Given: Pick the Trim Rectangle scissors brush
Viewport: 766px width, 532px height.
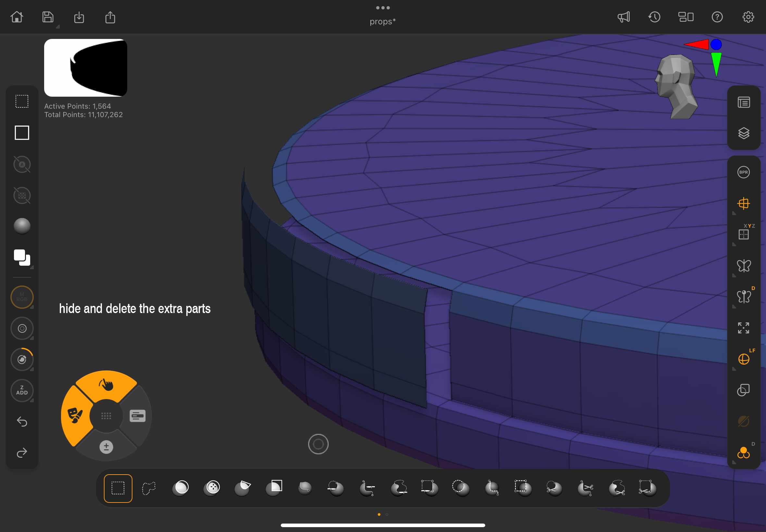Looking at the screenshot, I should [x=647, y=488].
